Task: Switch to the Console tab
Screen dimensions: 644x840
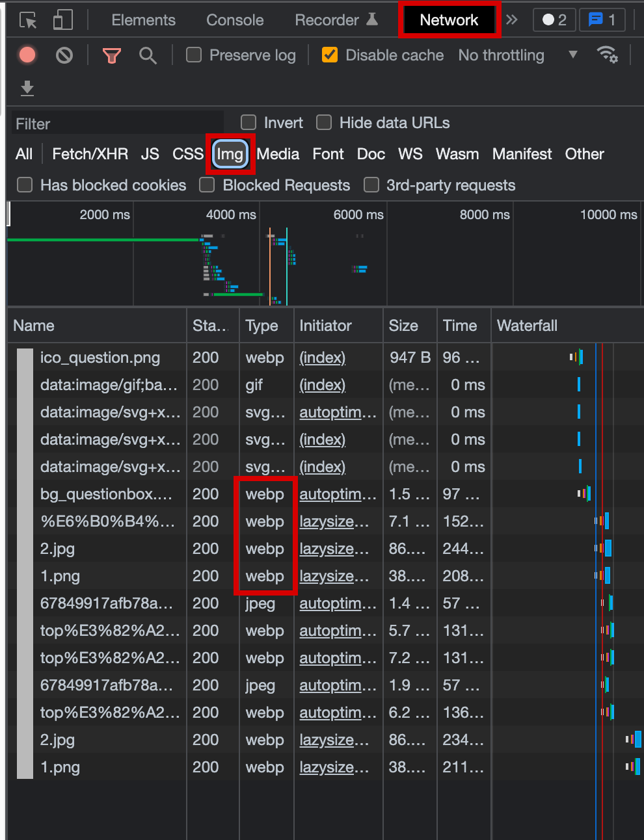Action: [x=235, y=20]
